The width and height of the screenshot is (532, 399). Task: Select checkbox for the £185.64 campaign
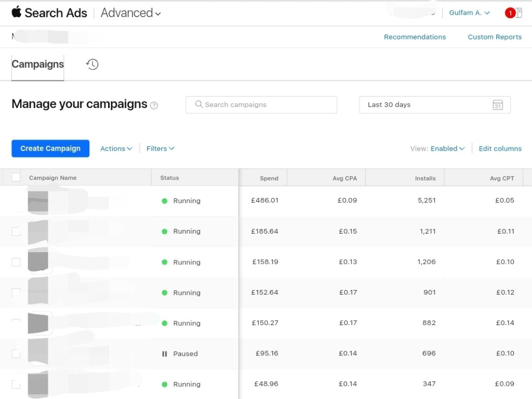click(x=16, y=231)
